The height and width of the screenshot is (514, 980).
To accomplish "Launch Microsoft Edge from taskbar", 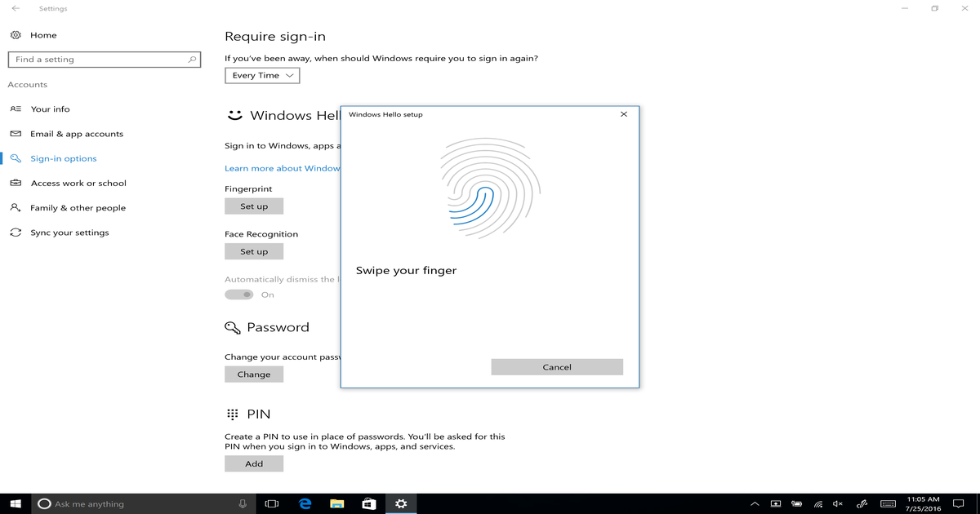I will tap(305, 503).
